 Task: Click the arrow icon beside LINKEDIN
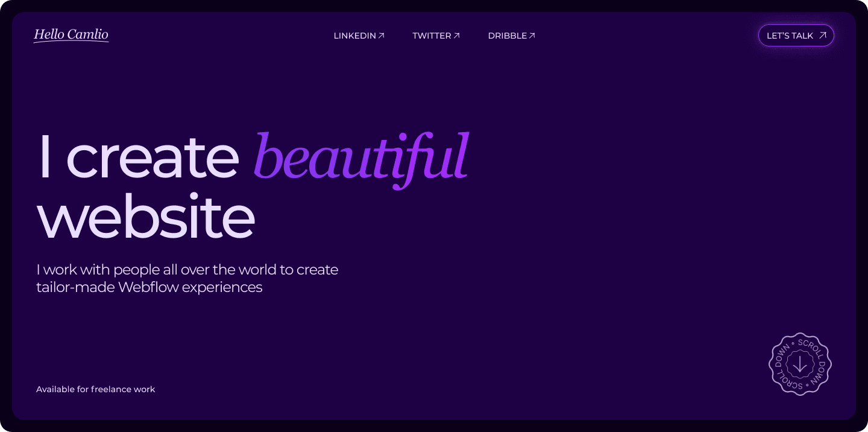coord(382,36)
